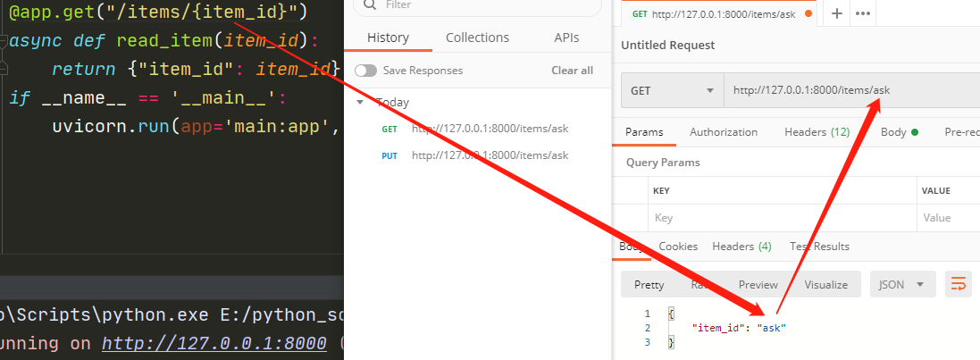
Task: Toggle the Save Responses switch
Action: pyautogui.click(x=366, y=71)
